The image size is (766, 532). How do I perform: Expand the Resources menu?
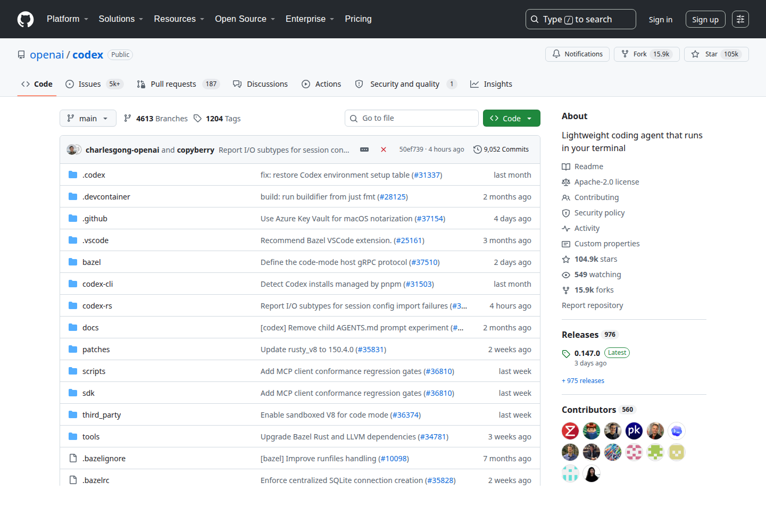[179, 19]
